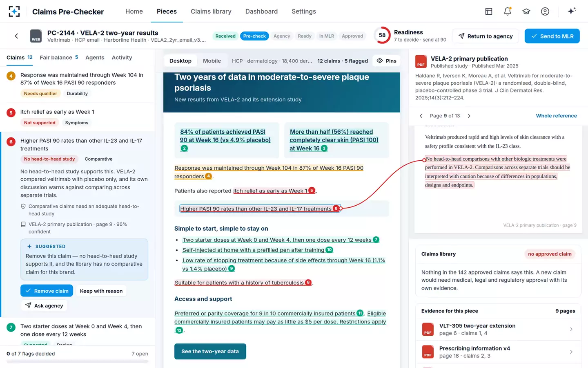Viewport: 588px width, 368px height.
Task: Select the In MLR stage pill
Action: click(327, 36)
